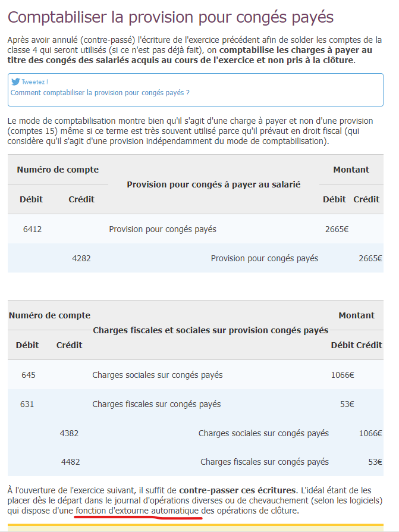Click the 53€ debit amount in the 631 row
This screenshot has height=532, width=399.
click(x=347, y=404)
